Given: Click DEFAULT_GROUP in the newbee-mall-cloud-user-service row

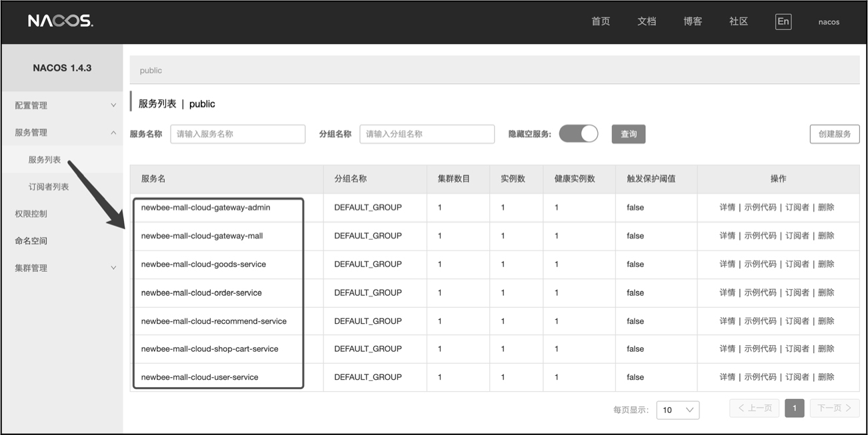Looking at the screenshot, I should point(368,377).
